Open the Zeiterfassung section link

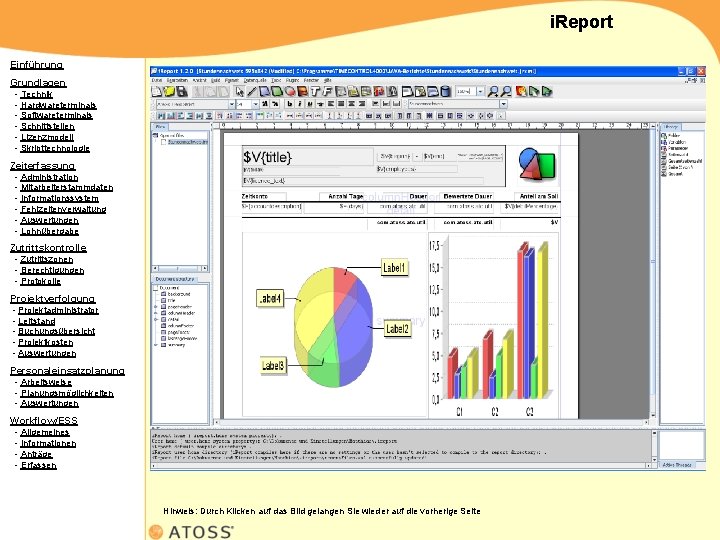point(43,166)
